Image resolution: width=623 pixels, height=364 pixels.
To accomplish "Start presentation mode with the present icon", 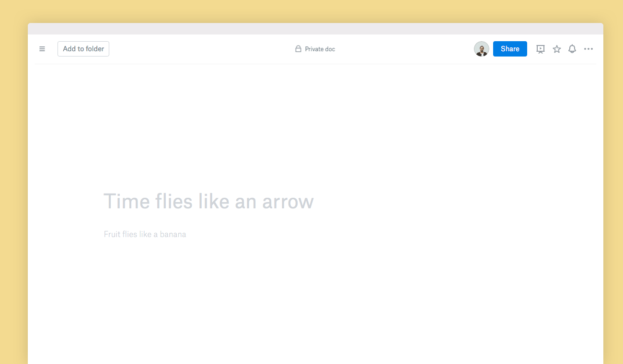I will pyautogui.click(x=541, y=49).
